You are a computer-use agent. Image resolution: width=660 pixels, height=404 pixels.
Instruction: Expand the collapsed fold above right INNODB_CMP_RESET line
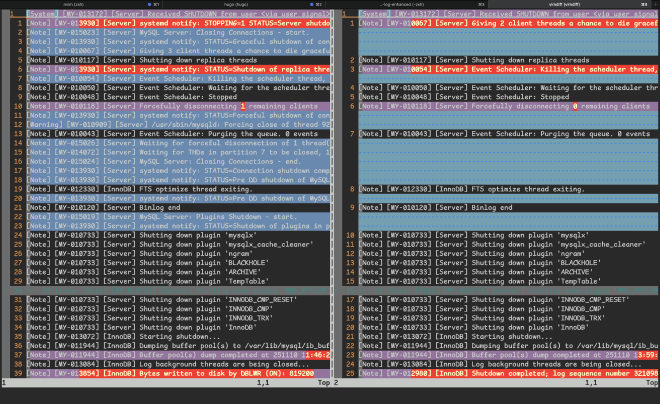[500, 290]
